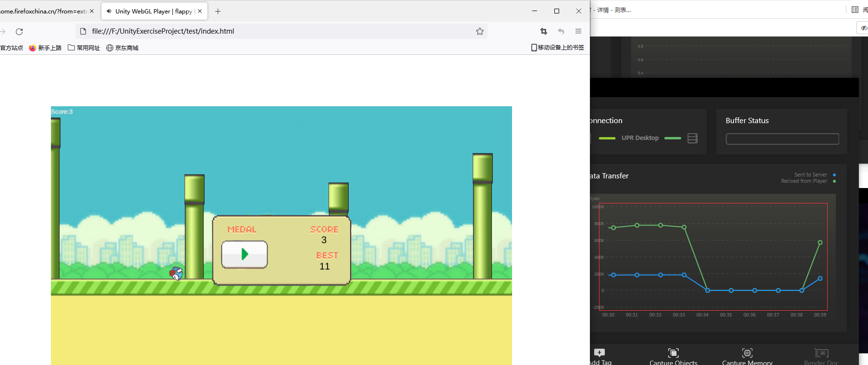Click the Capture Objects label
868x365 pixels.
pos(673,363)
